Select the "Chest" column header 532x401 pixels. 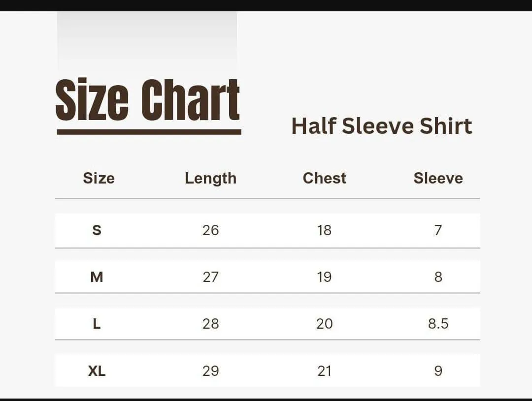324,178
